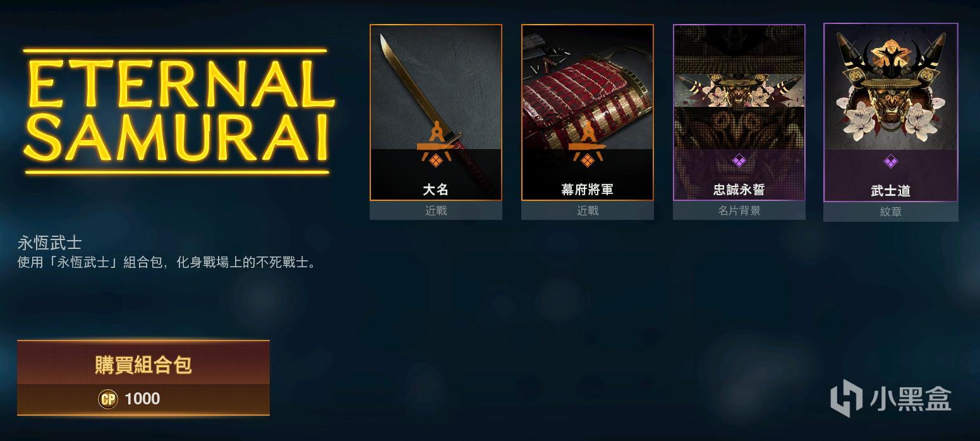Click the orange blueprint icon on 大名
The width and height of the screenshot is (980, 441).
(435, 147)
